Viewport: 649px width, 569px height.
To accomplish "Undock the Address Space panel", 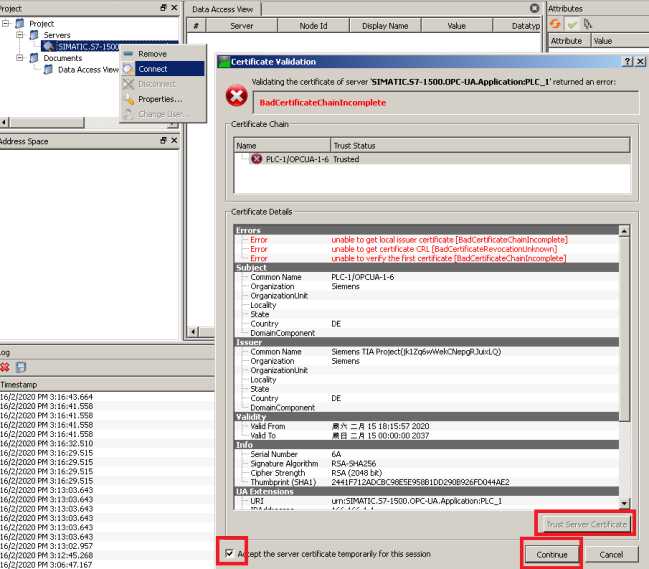I will point(163,141).
